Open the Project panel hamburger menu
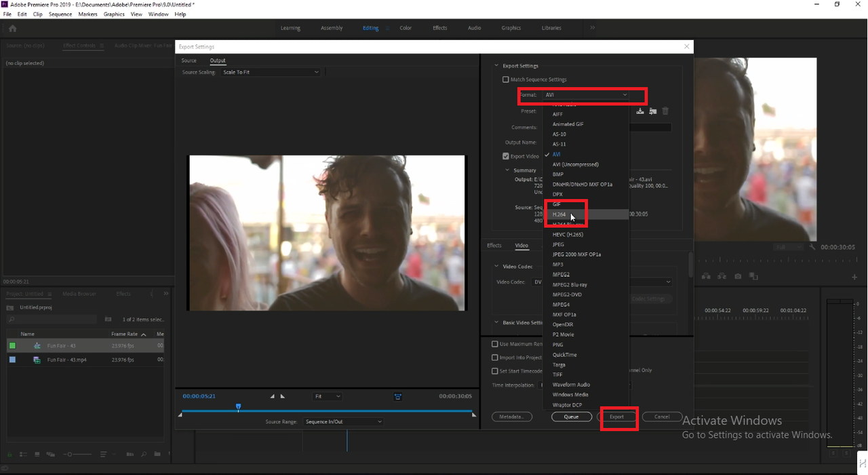Viewport: 868px width, 475px height. 48,294
